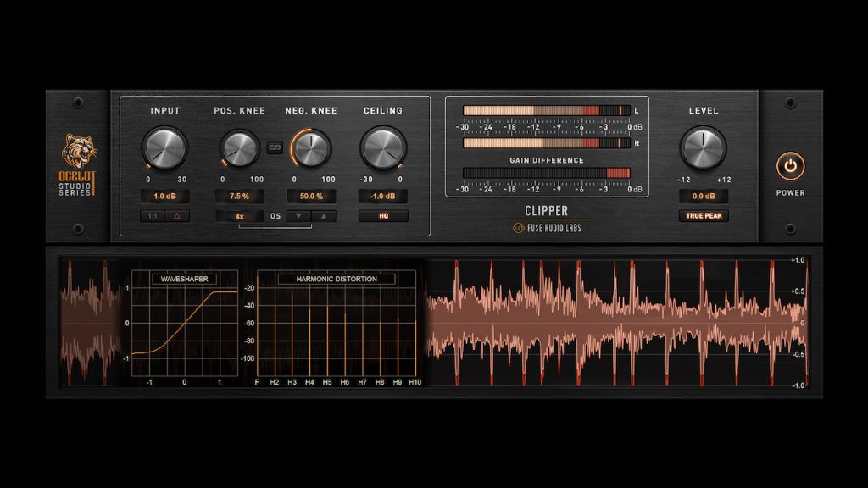Open the 4x oversampling display
868x488 pixels.
[239, 216]
